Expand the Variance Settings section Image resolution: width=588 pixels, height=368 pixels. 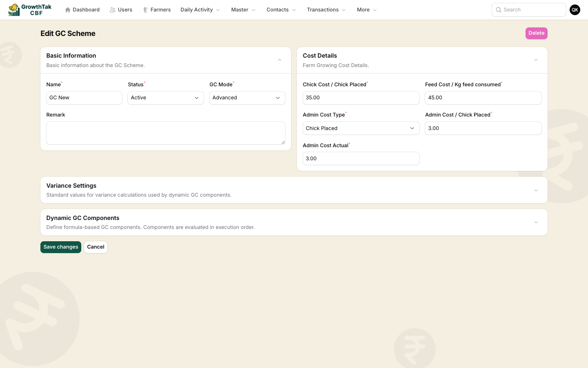pyautogui.click(x=536, y=190)
